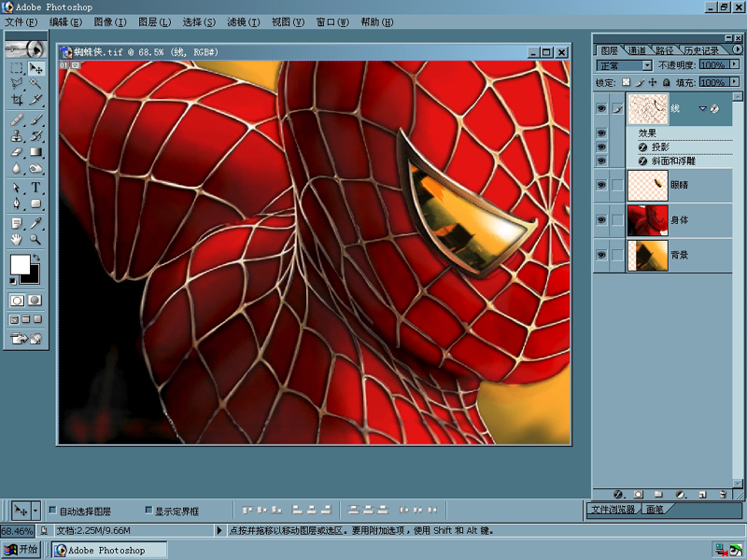Image resolution: width=747 pixels, height=560 pixels.
Task: Hide the 线 layer with its eye icon
Action: [x=601, y=108]
